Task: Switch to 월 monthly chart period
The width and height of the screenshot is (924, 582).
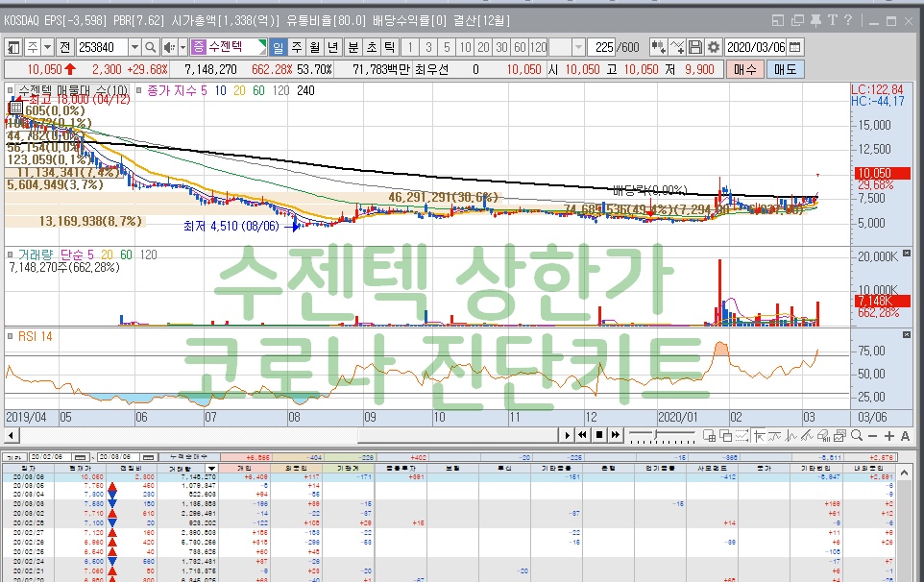Action: click(315, 47)
